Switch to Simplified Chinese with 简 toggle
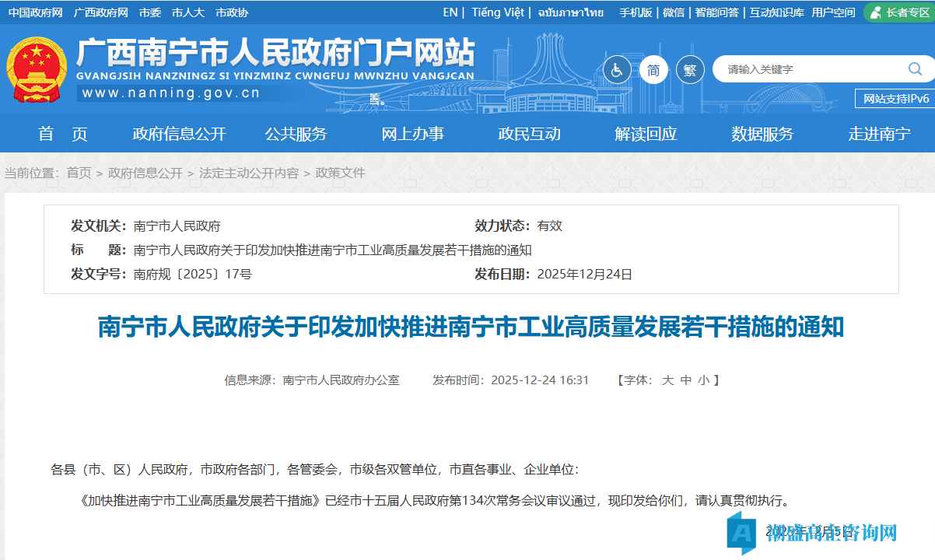This screenshot has height=560, width=935. click(x=653, y=69)
